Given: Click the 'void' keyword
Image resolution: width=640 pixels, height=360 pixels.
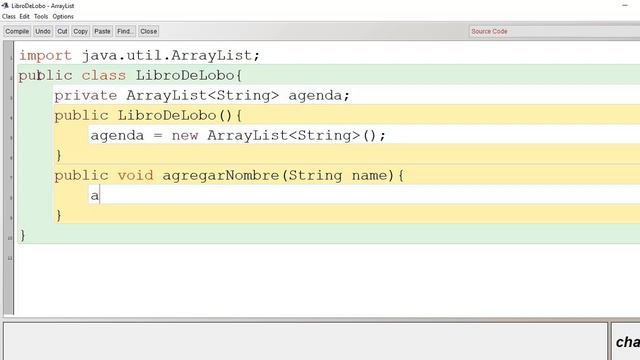Looking at the screenshot, I should 136,176.
